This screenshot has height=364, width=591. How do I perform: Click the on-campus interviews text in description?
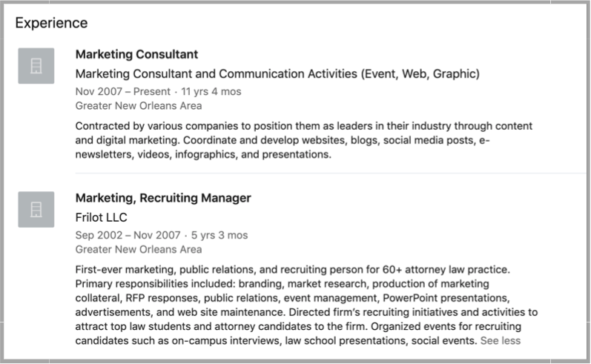[x=226, y=340]
